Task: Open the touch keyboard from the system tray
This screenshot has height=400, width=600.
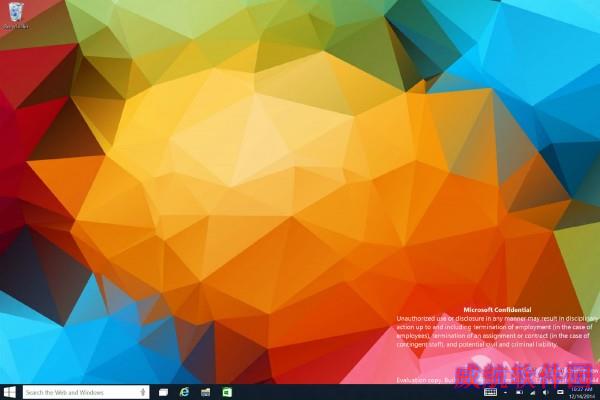Action: point(490,392)
